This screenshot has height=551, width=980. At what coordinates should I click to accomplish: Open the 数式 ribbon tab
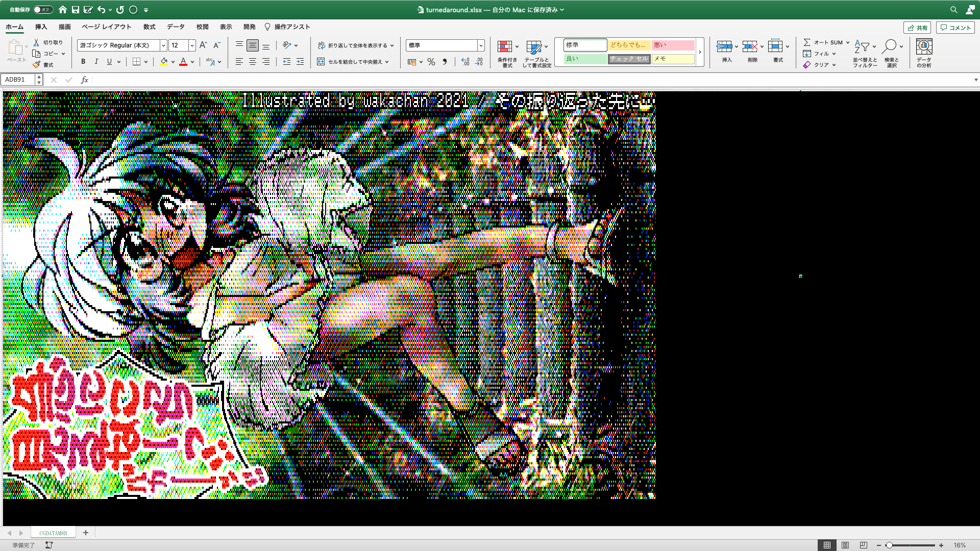click(x=150, y=27)
